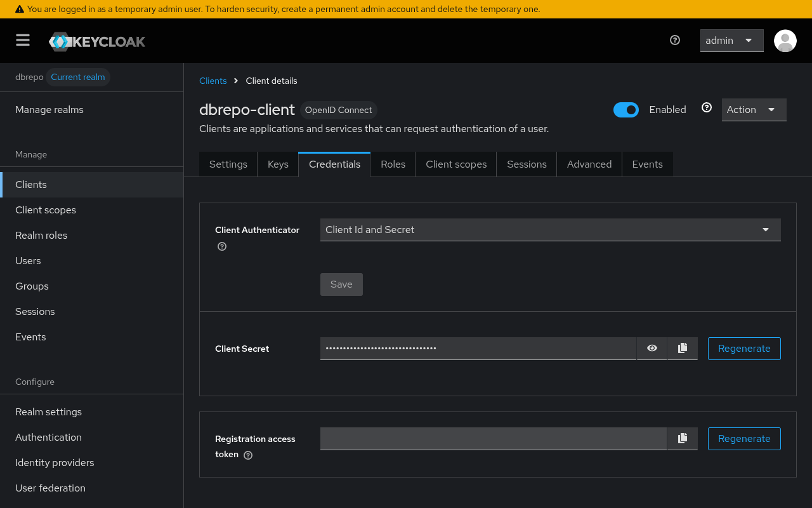Viewport: 812px width, 508px height.
Task: Open the user avatar menu
Action: pyautogui.click(x=785, y=40)
